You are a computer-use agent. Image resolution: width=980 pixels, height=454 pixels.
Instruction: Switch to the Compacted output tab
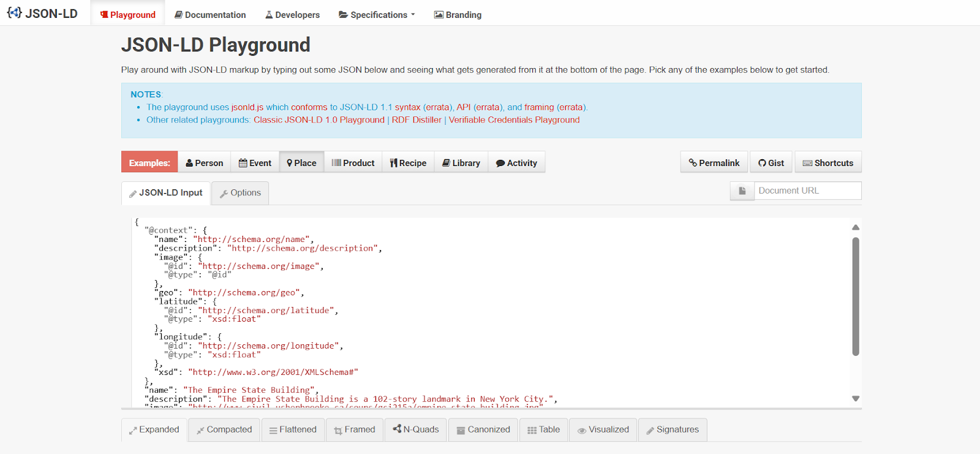[x=224, y=429]
